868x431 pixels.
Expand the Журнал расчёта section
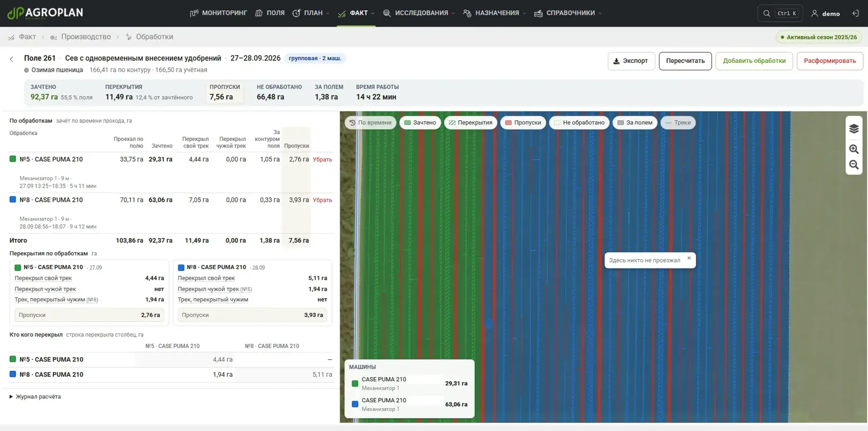coord(35,397)
